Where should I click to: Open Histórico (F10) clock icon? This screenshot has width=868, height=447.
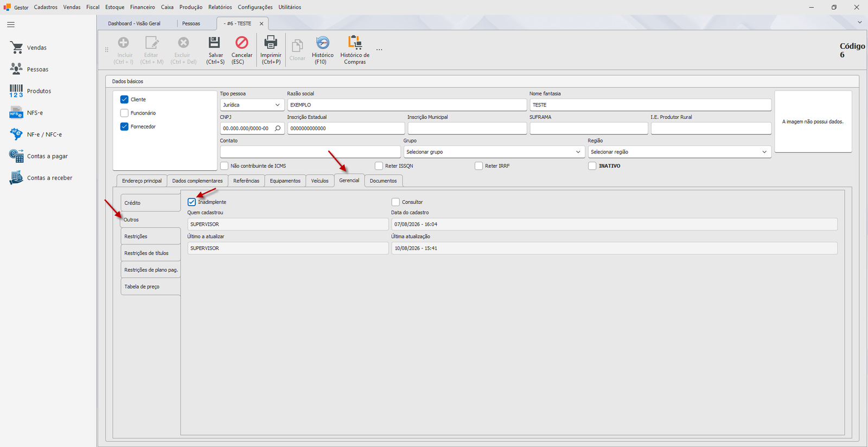click(322, 42)
